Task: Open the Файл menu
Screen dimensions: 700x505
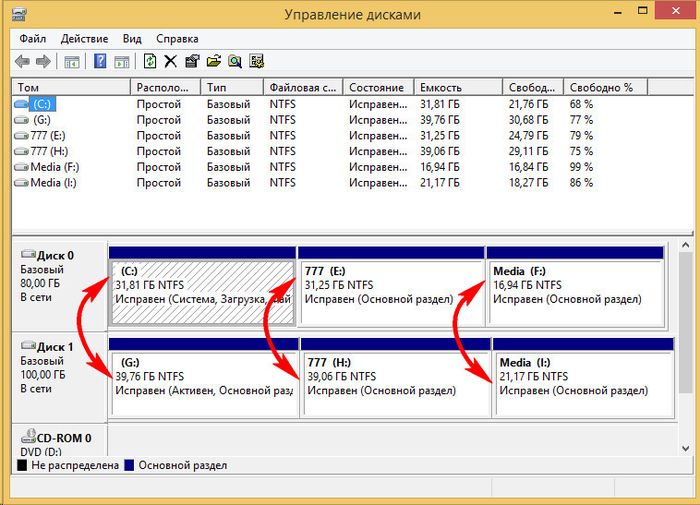Action: pyautogui.click(x=33, y=39)
